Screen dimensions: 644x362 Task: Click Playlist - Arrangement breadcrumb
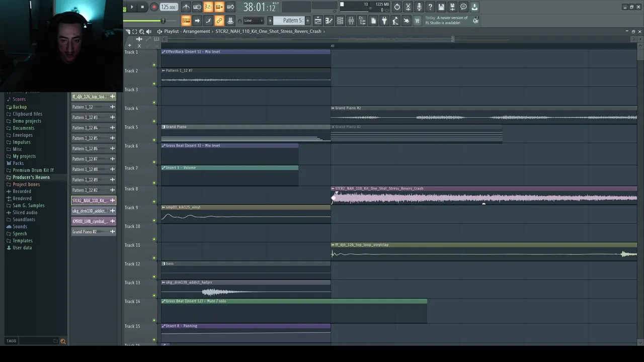click(187, 31)
